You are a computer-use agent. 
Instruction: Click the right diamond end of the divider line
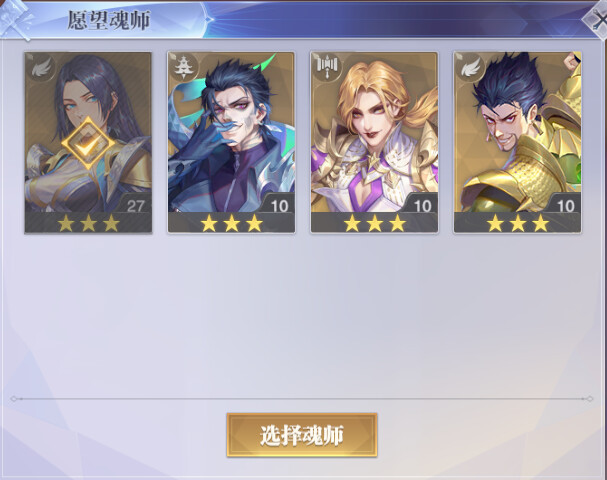tap(589, 398)
